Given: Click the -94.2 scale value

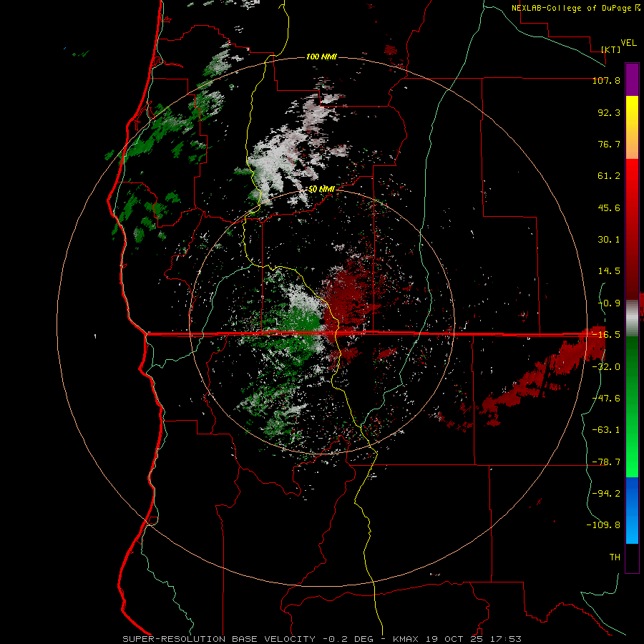Looking at the screenshot, I should tap(606, 494).
